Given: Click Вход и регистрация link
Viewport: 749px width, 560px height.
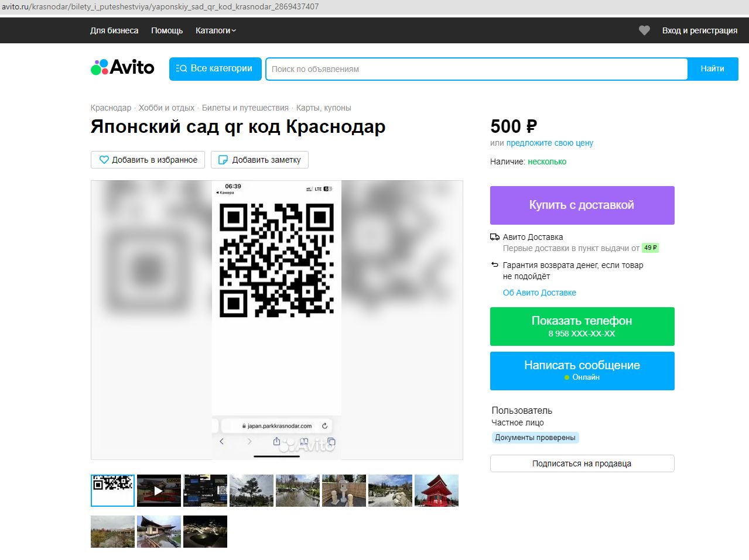Looking at the screenshot, I should 699,30.
